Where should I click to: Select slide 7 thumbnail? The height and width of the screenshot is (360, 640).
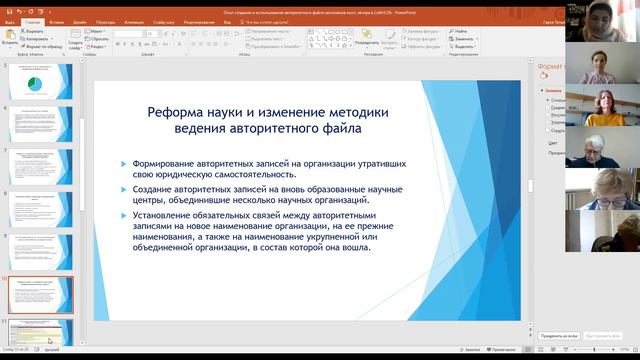tap(40, 167)
